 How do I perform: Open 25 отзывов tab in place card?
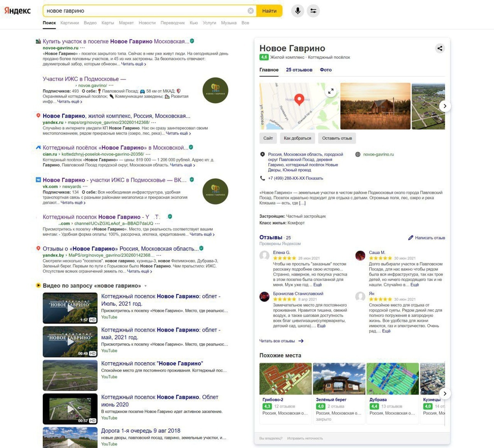click(x=299, y=70)
